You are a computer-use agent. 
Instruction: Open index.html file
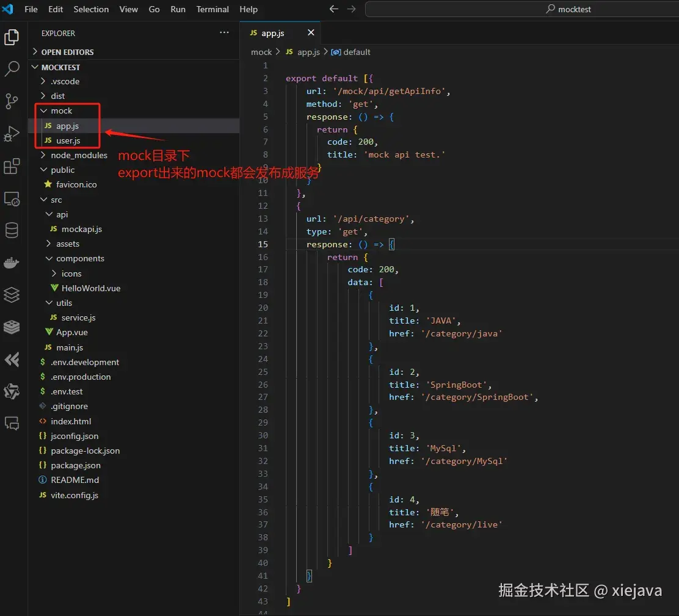134,421
